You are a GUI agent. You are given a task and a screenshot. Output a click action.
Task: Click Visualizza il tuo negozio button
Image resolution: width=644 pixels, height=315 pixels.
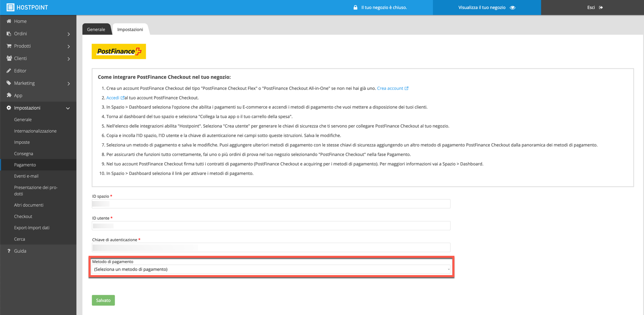click(x=487, y=8)
